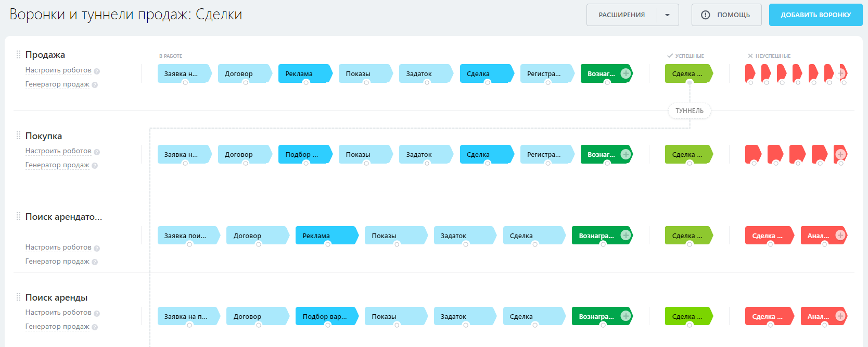
Task: Click first red failed stage in Покупка funnel
Action: click(x=753, y=154)
